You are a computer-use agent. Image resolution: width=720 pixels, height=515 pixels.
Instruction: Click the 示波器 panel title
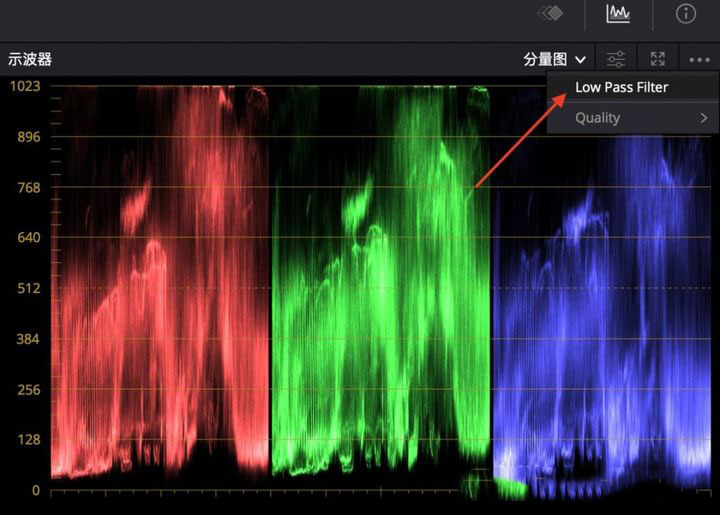click(30, 59)
